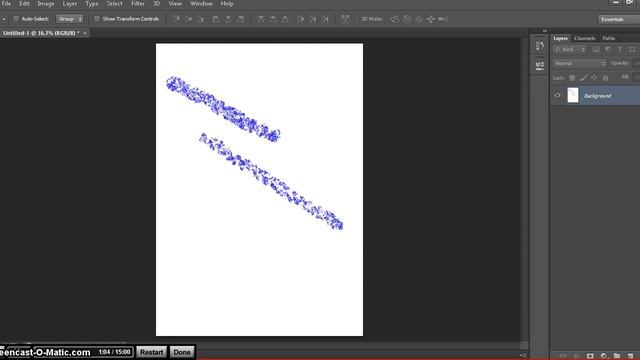Click the Align Left Edges icon
640x360 pixels.
[216, 19]
